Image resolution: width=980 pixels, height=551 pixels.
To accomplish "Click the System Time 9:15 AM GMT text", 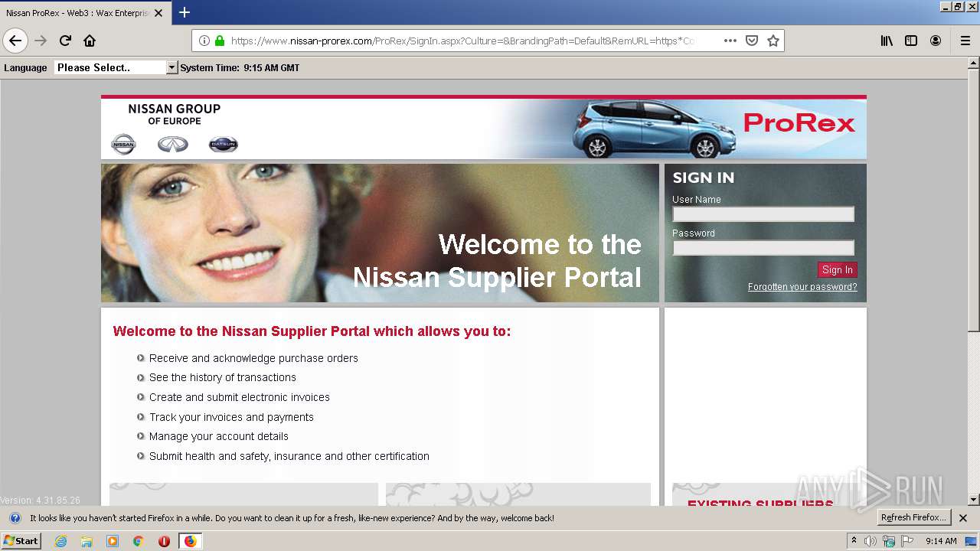I will [x=240, y=67].
